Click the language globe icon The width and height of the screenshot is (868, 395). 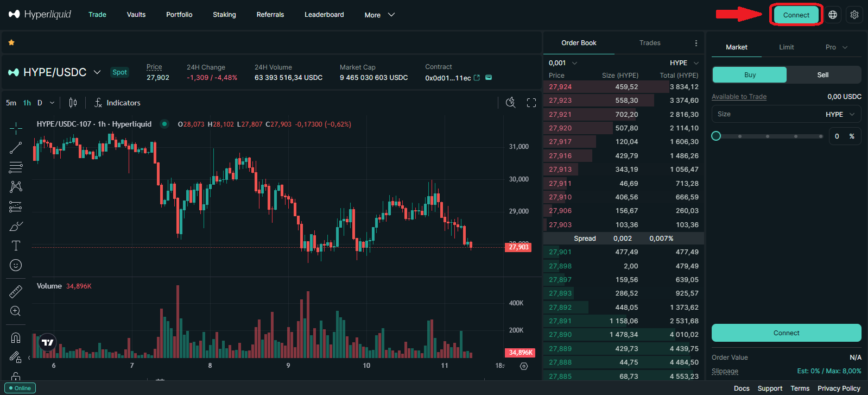[x=833, y=15]
